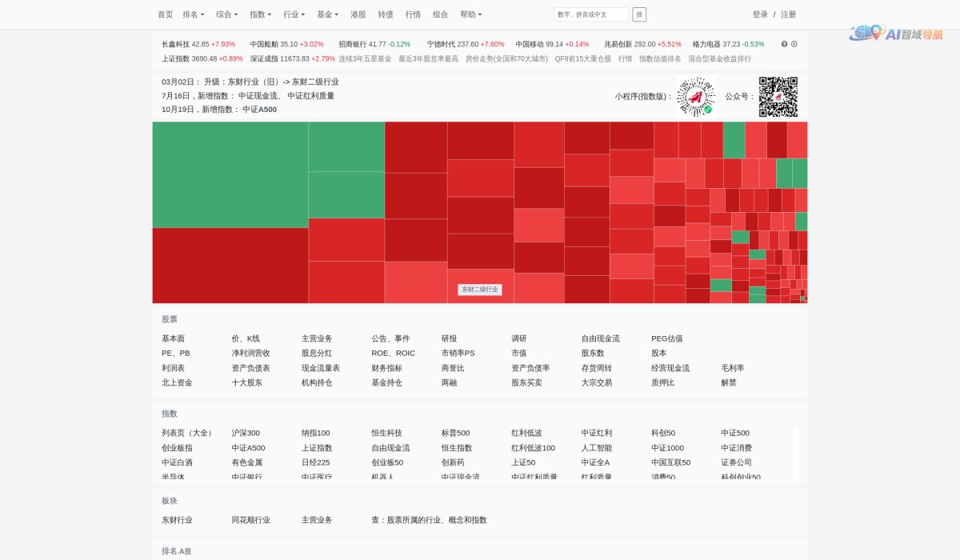The image size is (960, 560).
Task: Click the mini-program QR code image
Action: pyautogui.click(x=696, y=97)
